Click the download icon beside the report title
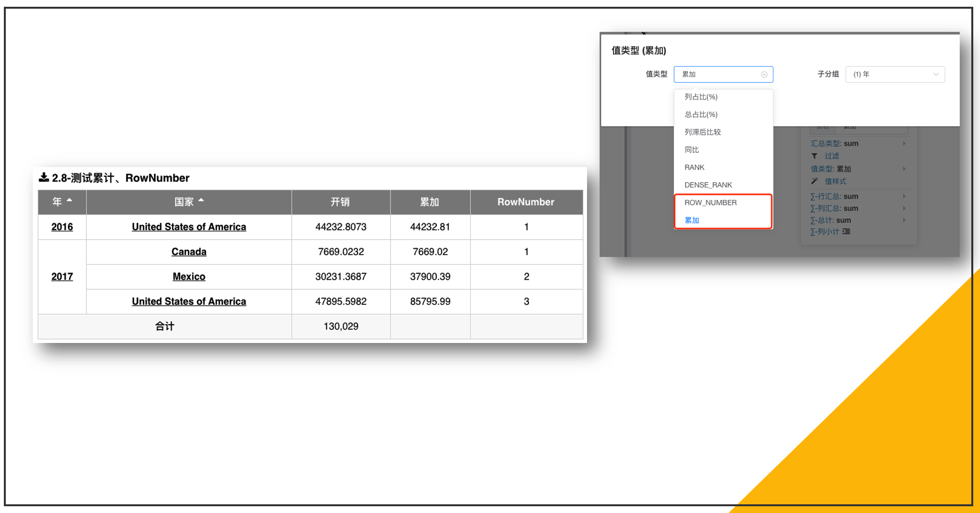Screen dimensions: 980x513 tap(43, 177)
